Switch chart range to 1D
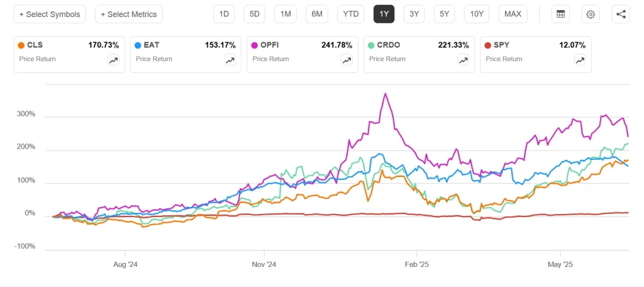 pyautogui.click(x=224, y=14)
